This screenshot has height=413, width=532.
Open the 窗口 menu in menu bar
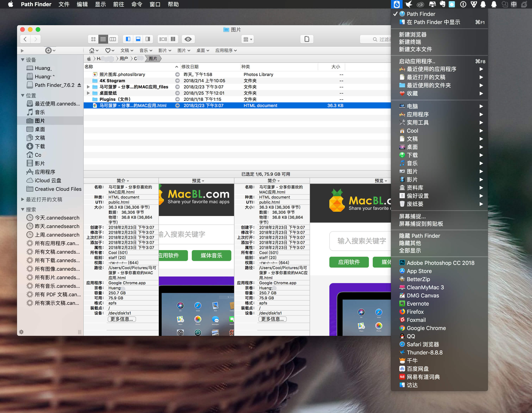[x=155, y=4]
